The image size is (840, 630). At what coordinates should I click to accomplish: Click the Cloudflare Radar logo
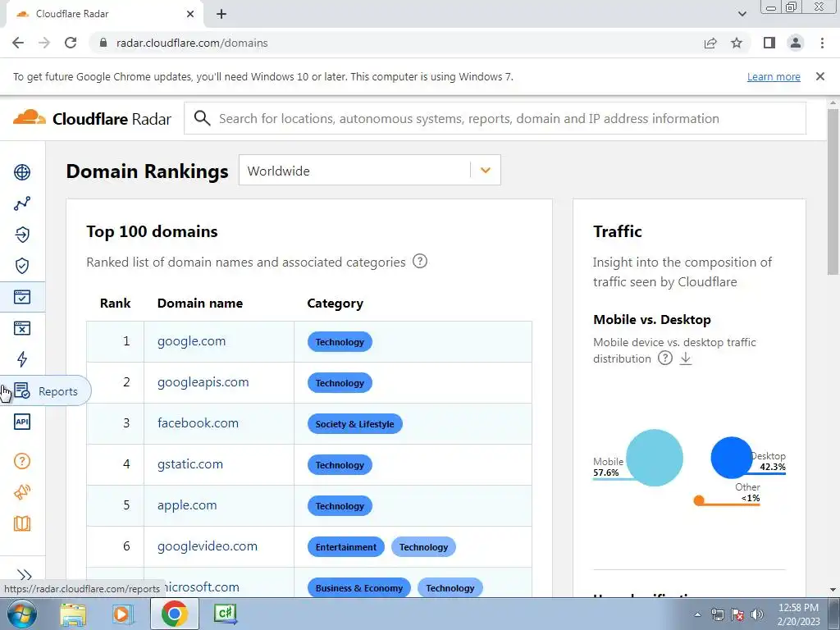point(92,118)
